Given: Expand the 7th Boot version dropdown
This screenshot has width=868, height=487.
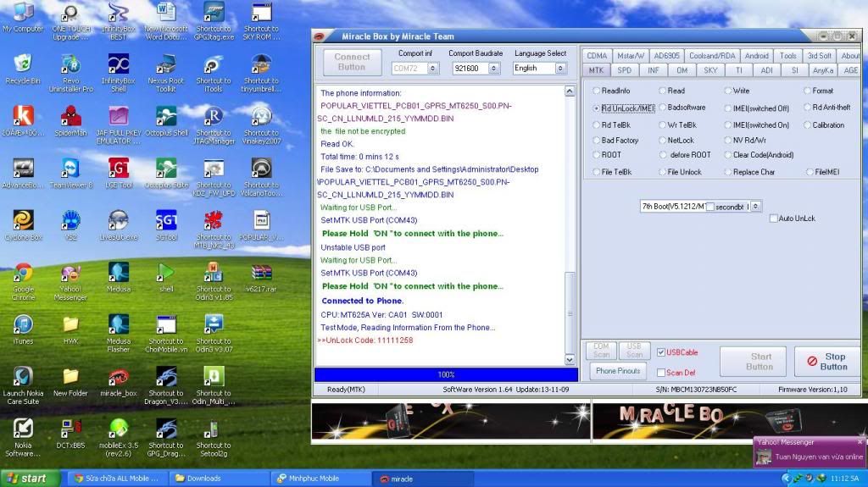Looking at the screenshot, I should pos(755,207).
